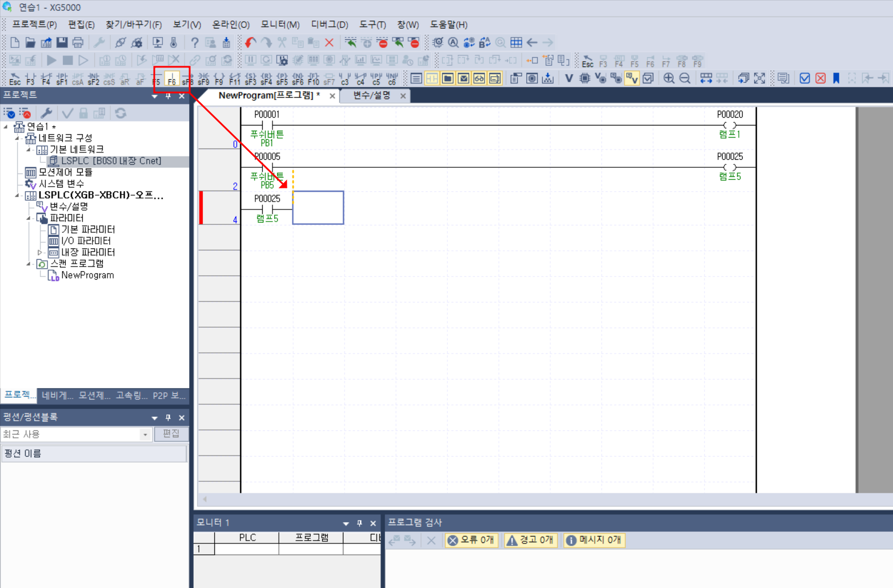Collapse the 스캔 프로그램 tree node
Image resolution: width=893 pixels, height=588 pixels.
click(x=29, y=264)
